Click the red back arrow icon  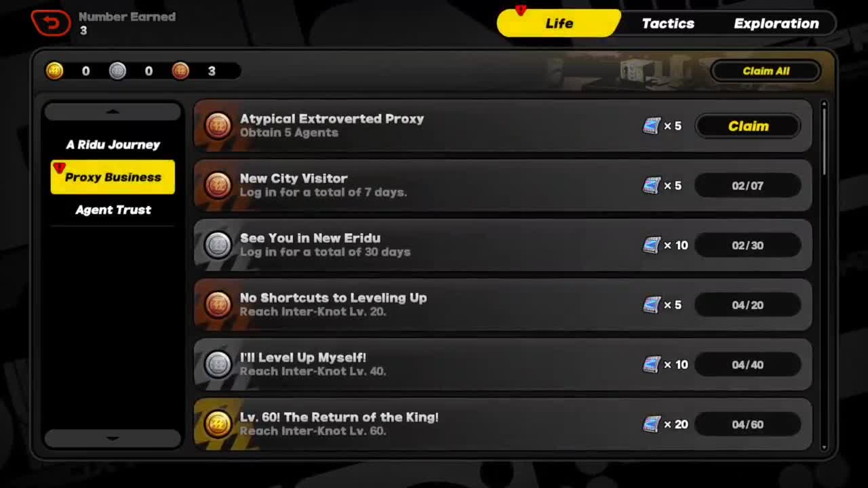(51, 23)
